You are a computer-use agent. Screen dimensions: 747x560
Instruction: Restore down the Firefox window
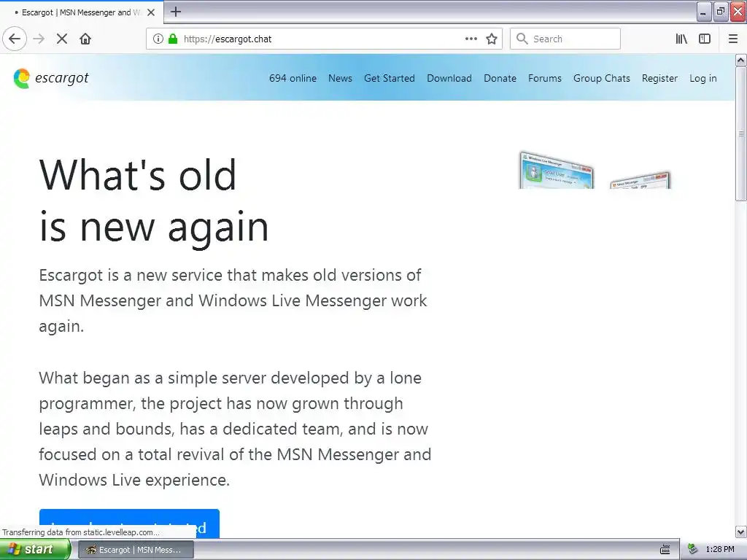click(720, 12)
